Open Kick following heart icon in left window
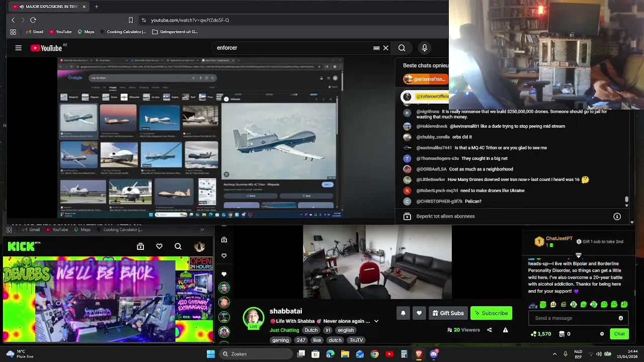Viewport: 644px width, 362px height. (159, 246)
